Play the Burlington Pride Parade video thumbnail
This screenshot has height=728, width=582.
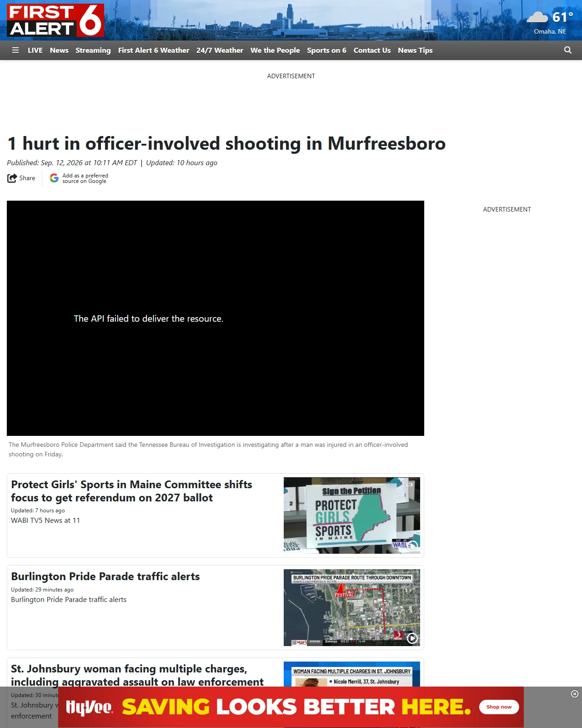(352, 607)
